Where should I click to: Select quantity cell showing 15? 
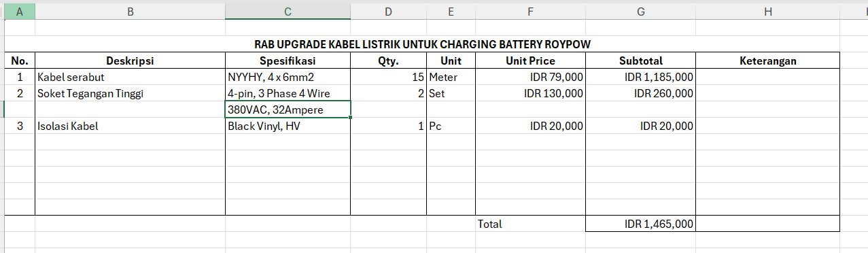(x=388, y=77)
